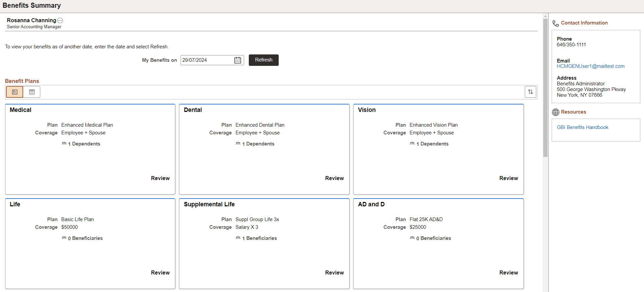Click '500 George Washington Pkway' address line

tap(591, 89)
